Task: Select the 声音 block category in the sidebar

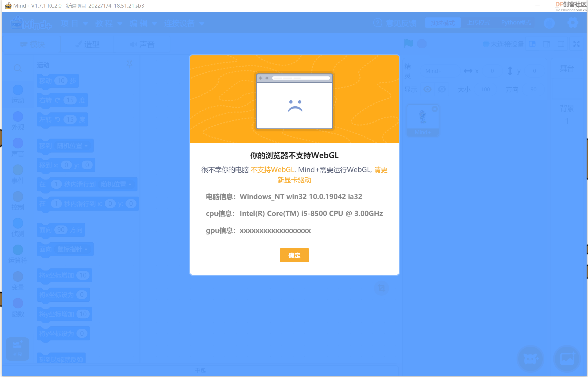Action: point(18,148)
